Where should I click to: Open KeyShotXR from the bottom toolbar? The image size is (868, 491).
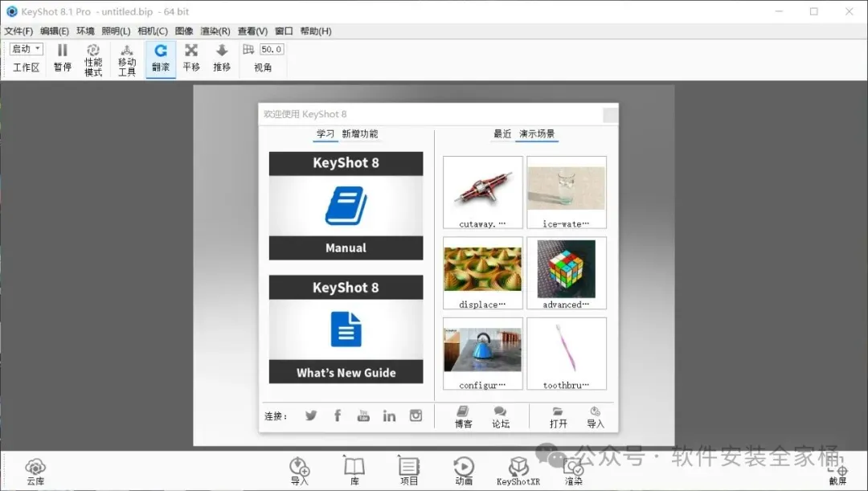tap(518, 472)
